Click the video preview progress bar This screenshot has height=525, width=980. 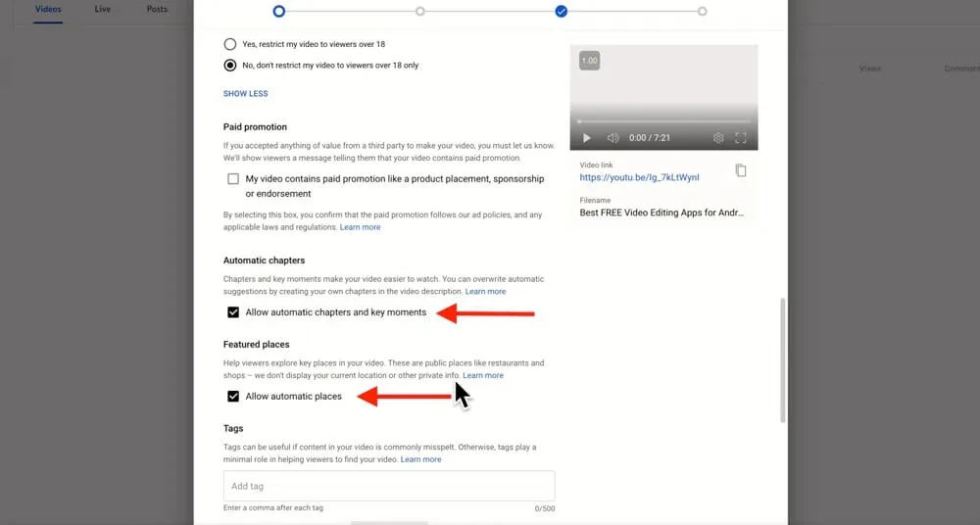coord(663,121)
